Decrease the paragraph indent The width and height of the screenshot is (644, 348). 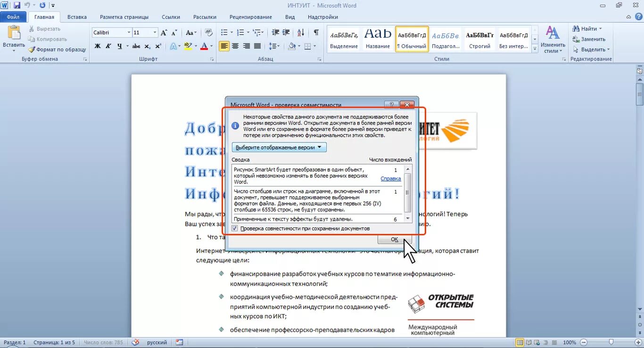click(x=275, y=33)
